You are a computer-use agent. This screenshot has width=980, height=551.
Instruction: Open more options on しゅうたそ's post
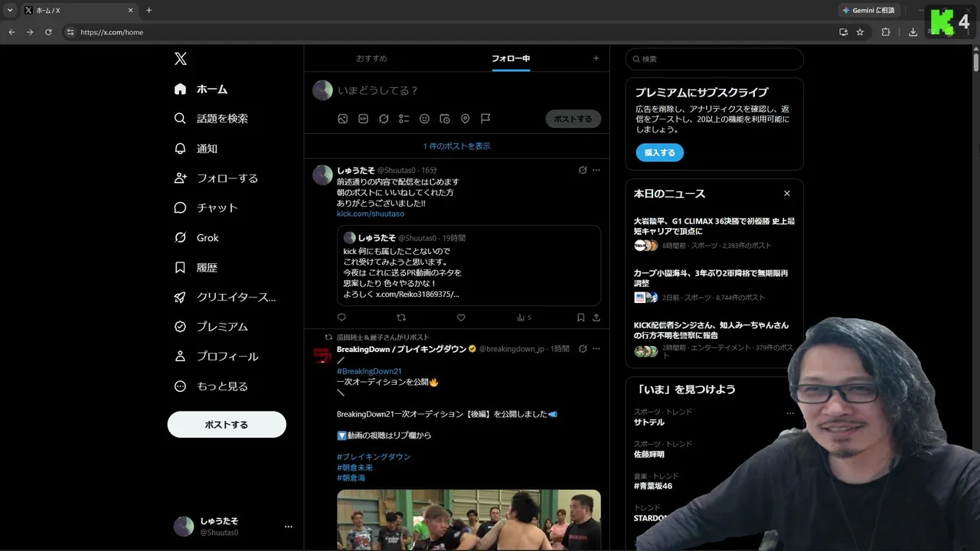(x=596, y=170)
